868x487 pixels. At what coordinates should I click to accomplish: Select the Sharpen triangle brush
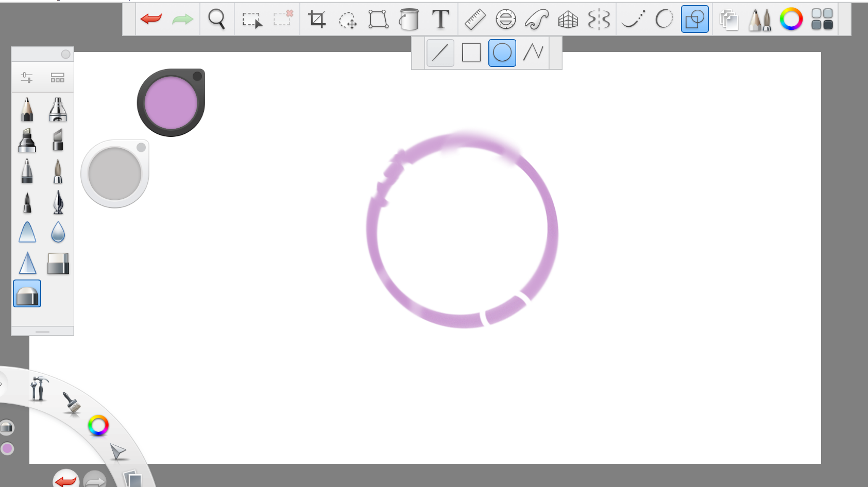click(27, 263)
